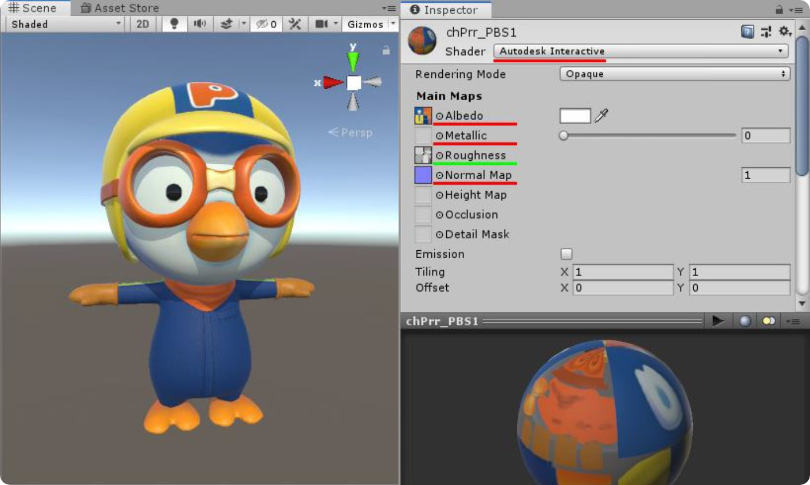Toggle scene lighting bulb icon

click(174, 24)
